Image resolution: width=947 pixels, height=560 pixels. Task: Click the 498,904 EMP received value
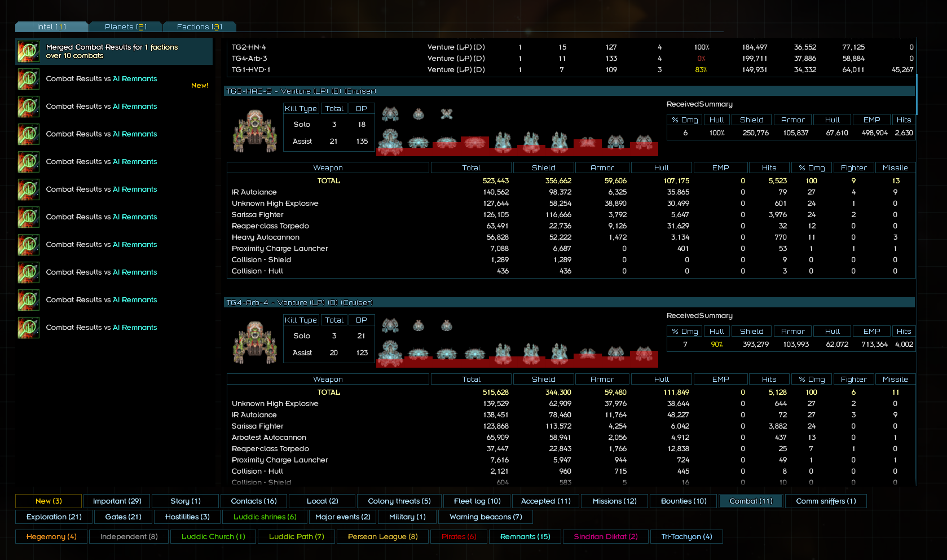click(874, 133)
